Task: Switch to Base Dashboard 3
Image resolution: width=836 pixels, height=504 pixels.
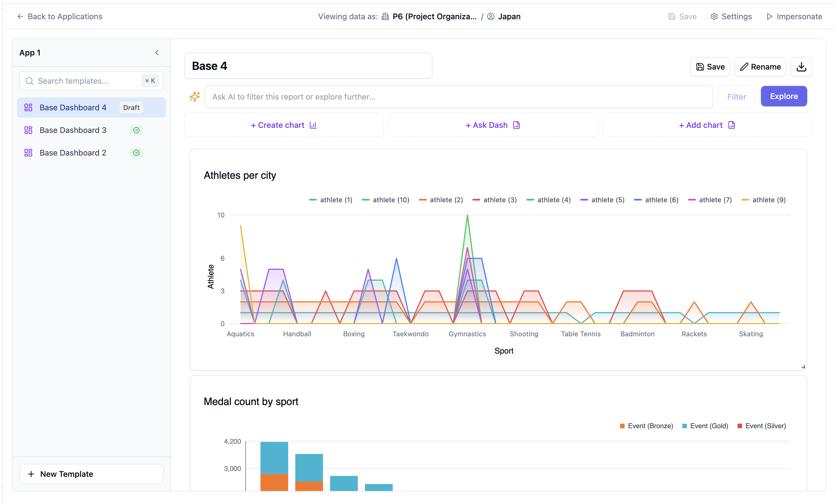Action: pyautogui.click(x=73, y=130)
